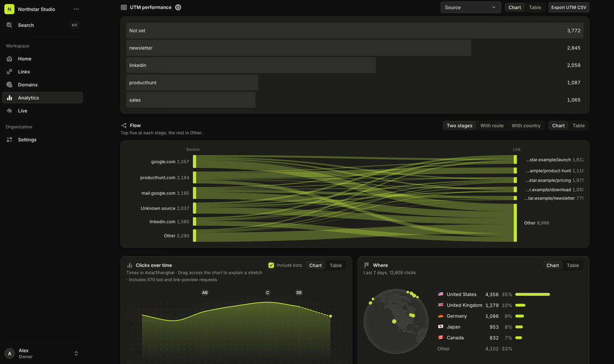Click Export UTM CSV button
614x364 pixels.
tap(569, 7)
